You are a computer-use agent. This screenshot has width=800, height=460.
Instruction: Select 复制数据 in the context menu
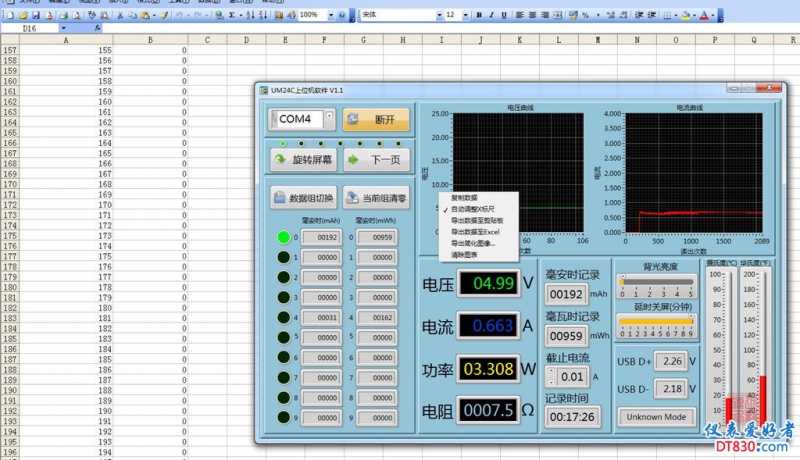[x=464, y=197]
